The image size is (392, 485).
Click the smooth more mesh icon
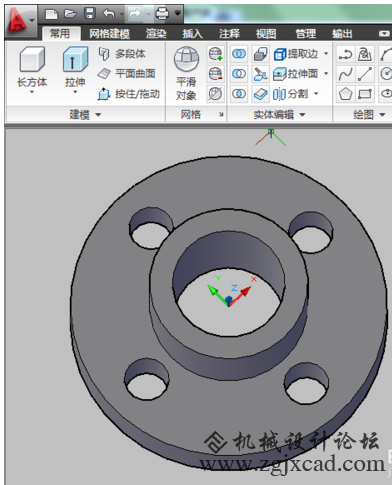[215, 54]
